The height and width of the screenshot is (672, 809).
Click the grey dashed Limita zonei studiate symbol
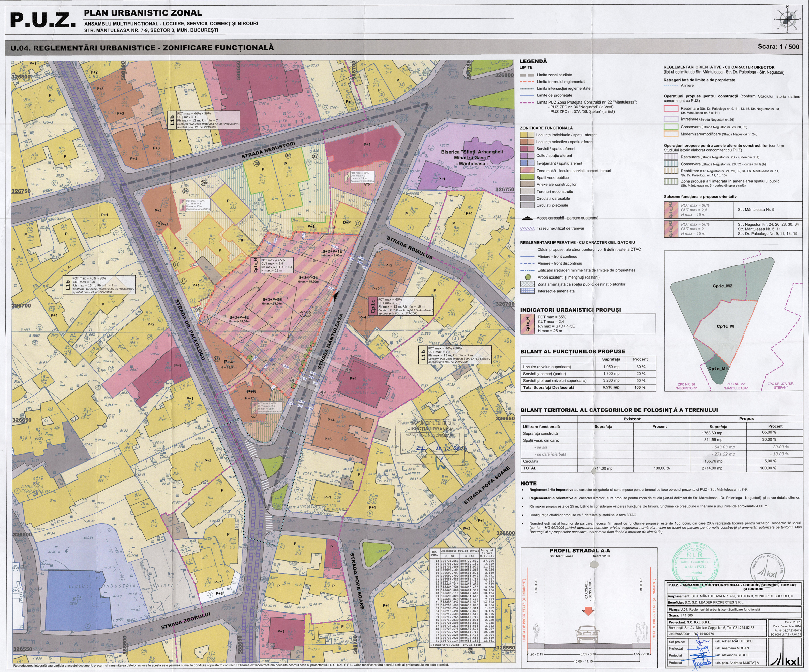coord(527,75)
